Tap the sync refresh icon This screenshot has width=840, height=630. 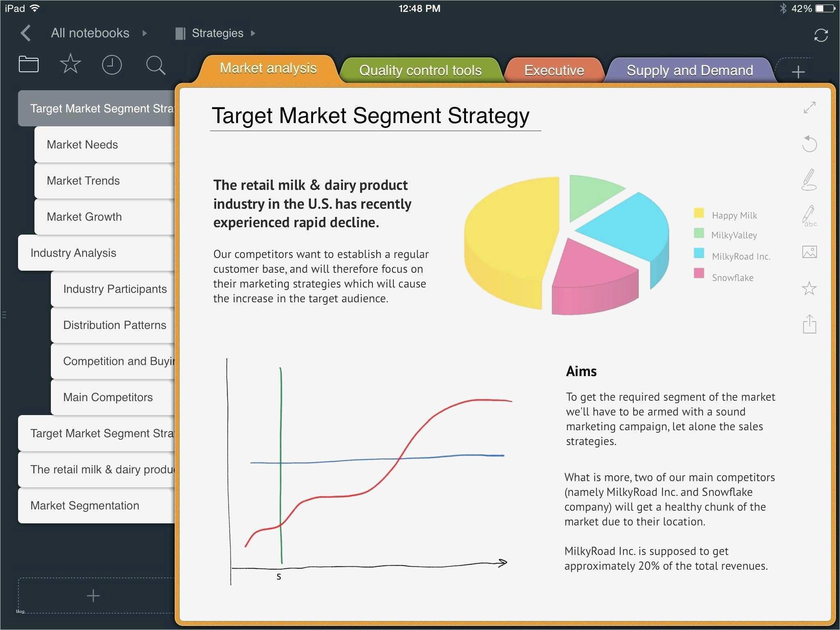(x=821, y=35)
